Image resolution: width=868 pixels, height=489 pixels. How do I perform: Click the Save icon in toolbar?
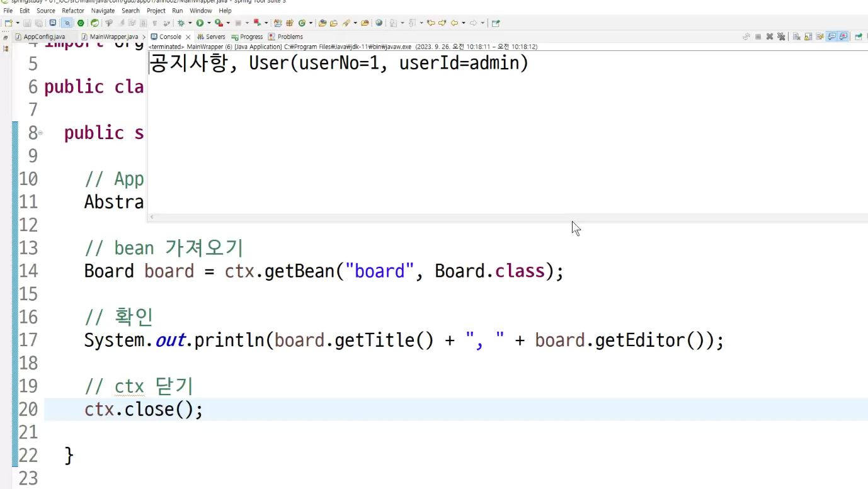pos(27,23)
